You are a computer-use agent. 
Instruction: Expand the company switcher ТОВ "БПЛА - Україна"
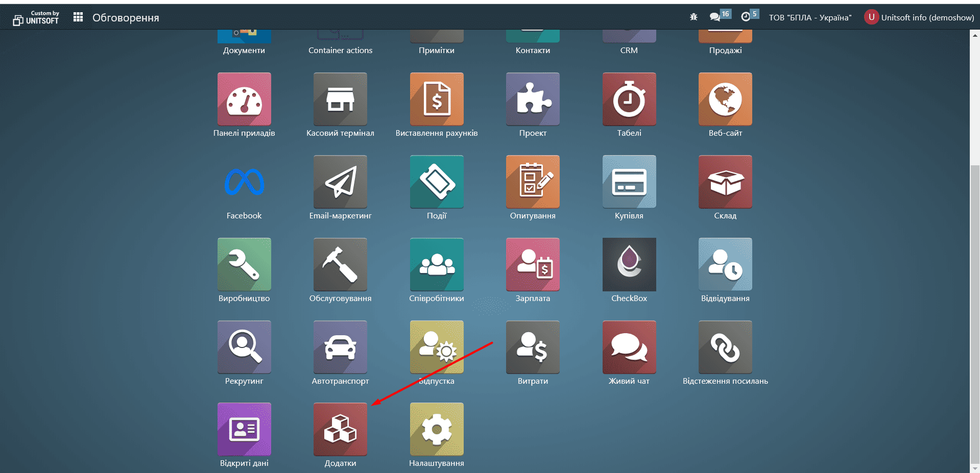coord(810,17)
